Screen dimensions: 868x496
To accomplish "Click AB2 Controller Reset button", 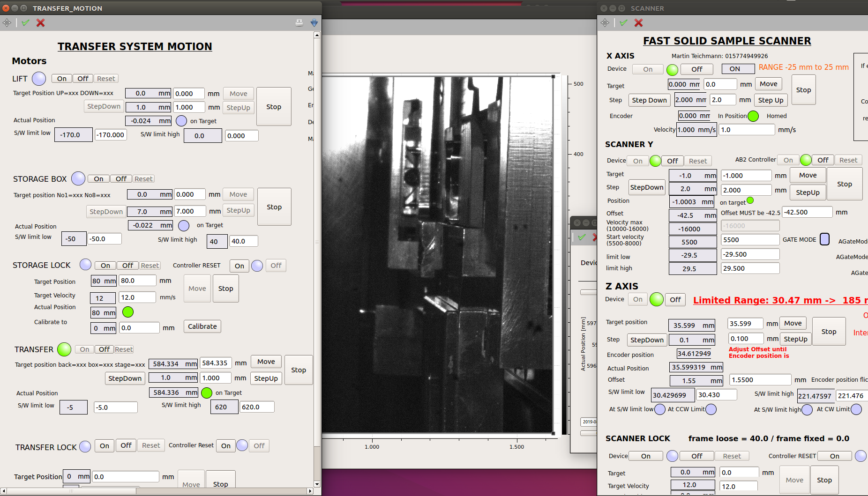I will pyautogui.click(x=848, y=160).
